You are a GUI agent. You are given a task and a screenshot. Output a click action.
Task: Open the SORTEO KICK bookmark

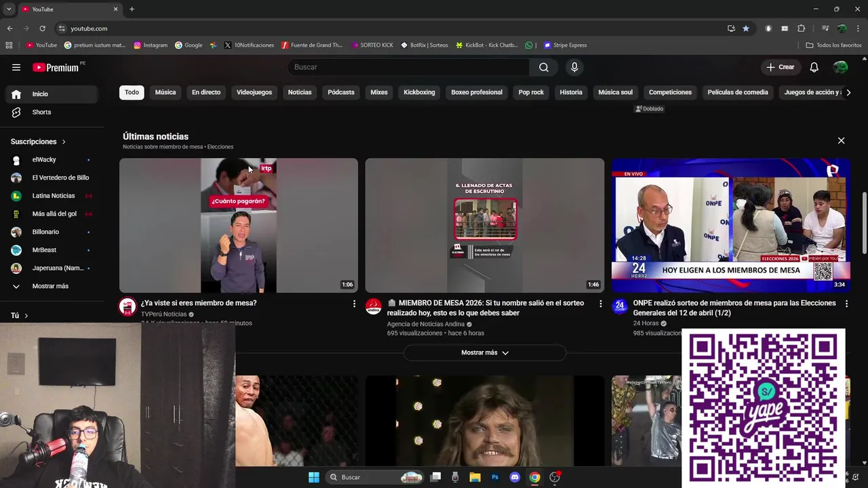point(372,45)
